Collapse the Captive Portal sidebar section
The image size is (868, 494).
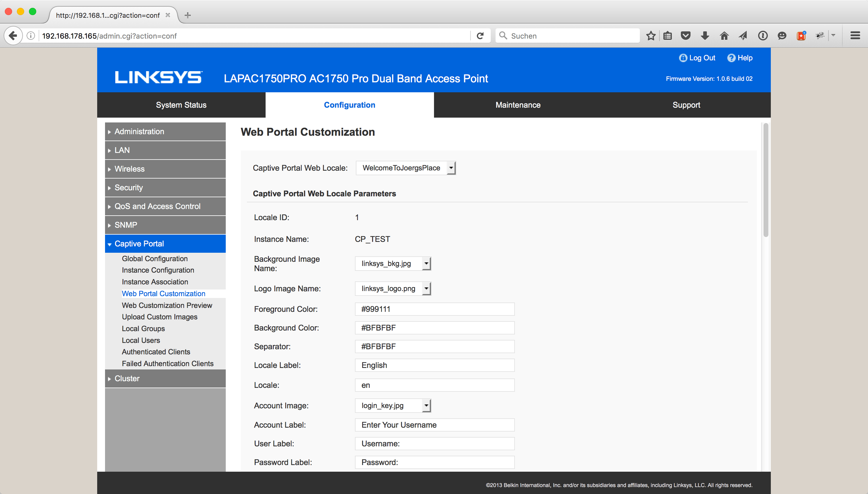pos(165,244)
